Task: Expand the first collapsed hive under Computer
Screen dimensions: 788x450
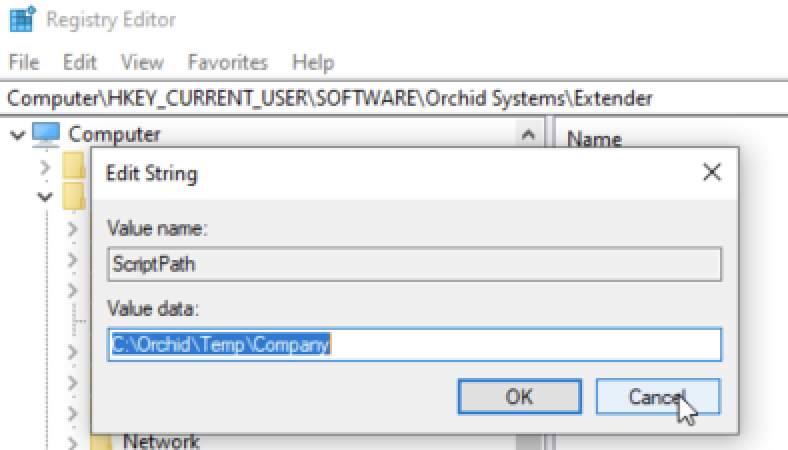Action: coord(45,165)
